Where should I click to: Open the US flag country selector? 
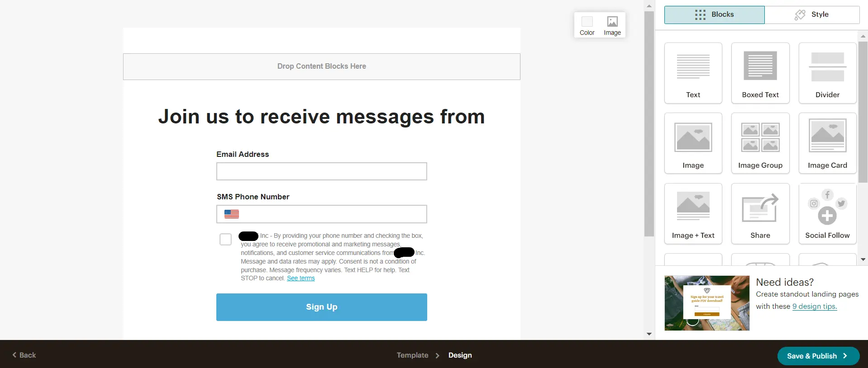232,214
